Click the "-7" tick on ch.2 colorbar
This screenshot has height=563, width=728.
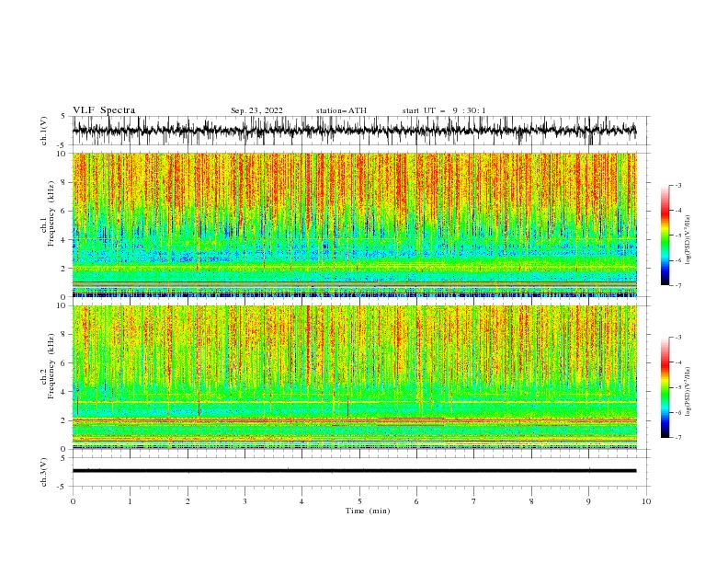pos(678,438)
